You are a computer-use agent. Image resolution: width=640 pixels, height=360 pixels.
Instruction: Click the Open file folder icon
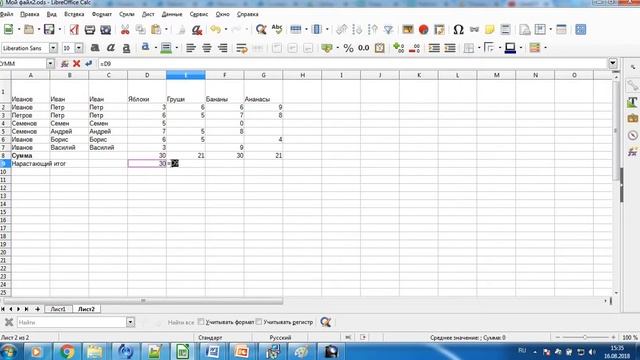(x=29, y=29)
